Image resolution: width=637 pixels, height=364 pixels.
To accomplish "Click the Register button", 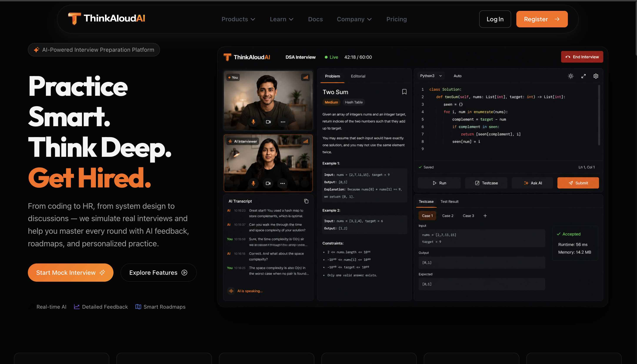I will tap(542, 19).
